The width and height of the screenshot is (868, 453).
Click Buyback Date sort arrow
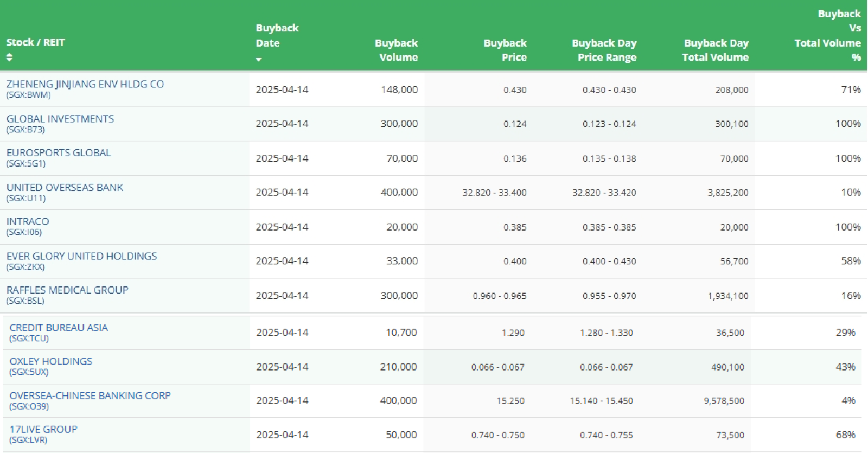[x=259, y=59]
